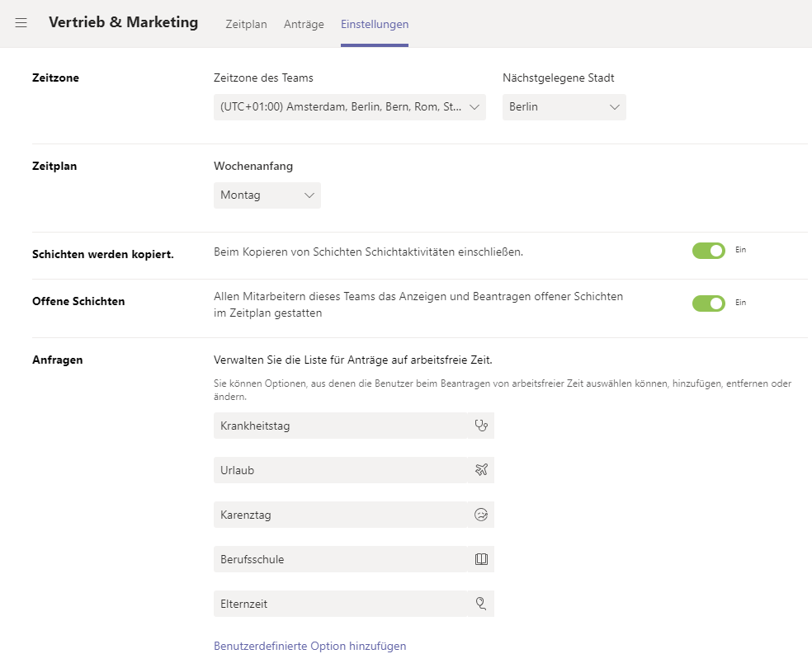Click the 'Nächstgelegene Stadt' label
Image resolution: width=812 pixels, height=668 pixels.
tap(558, 78)
